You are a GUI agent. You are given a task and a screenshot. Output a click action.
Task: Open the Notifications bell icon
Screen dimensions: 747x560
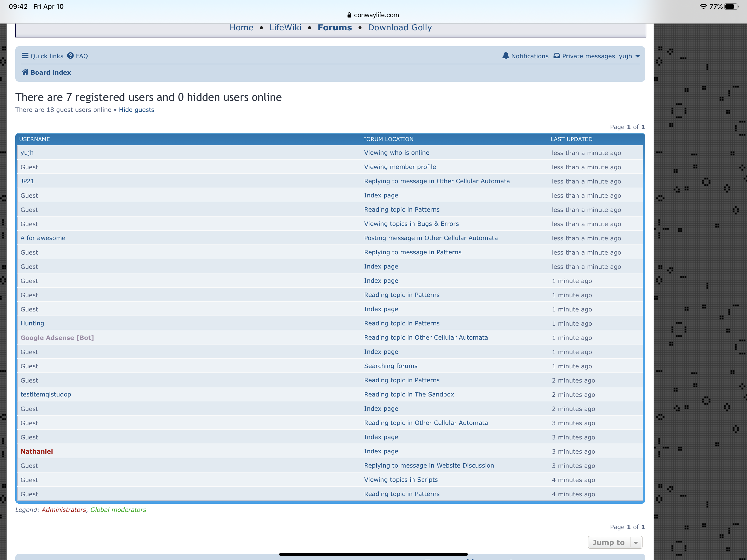coord(506,56)
